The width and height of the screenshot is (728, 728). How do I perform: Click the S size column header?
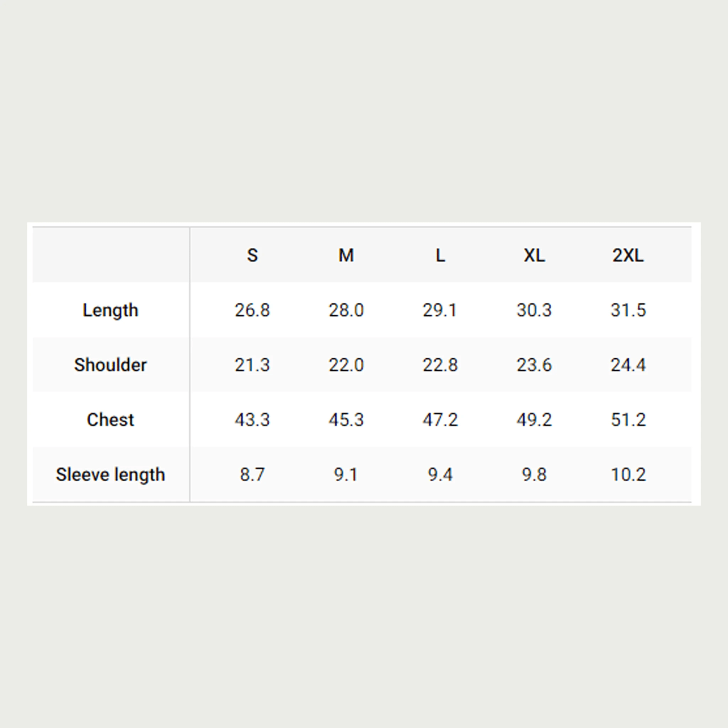(x=252, y=256)
